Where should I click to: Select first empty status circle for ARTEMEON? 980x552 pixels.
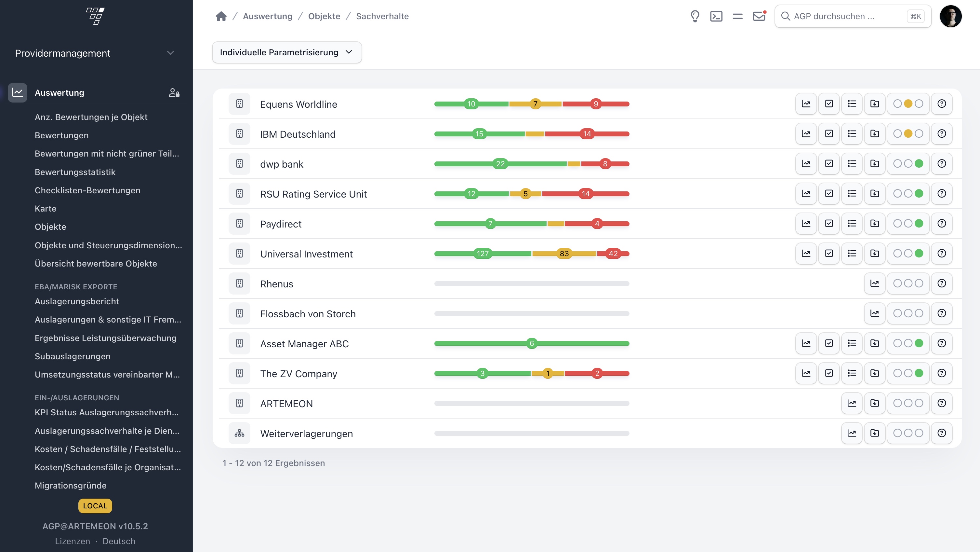pyautogui.click(x=897, y=403)
